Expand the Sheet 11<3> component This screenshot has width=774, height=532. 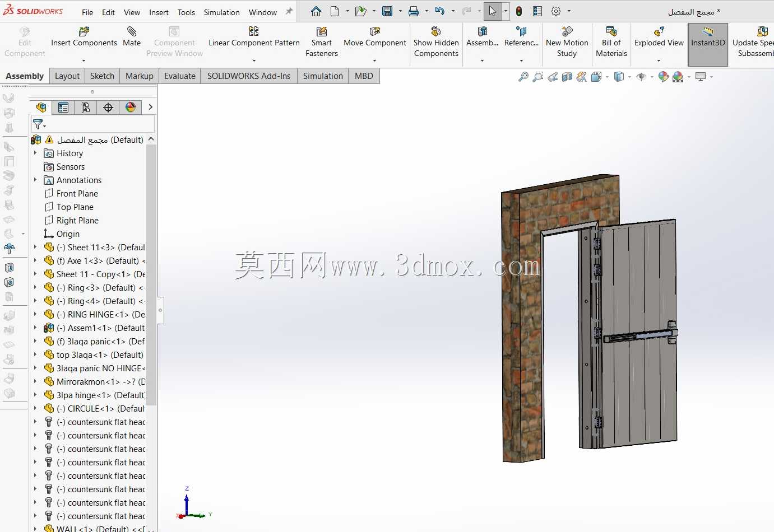coord(35,247)
